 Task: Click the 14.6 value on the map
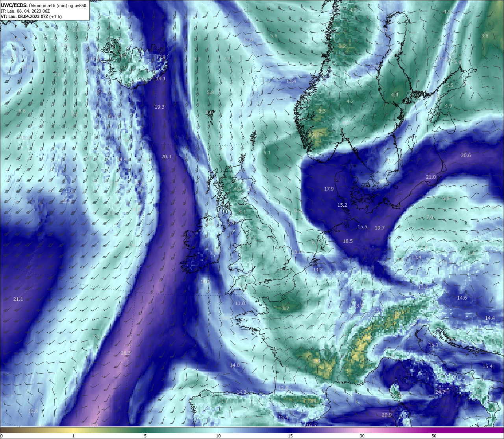462,298
